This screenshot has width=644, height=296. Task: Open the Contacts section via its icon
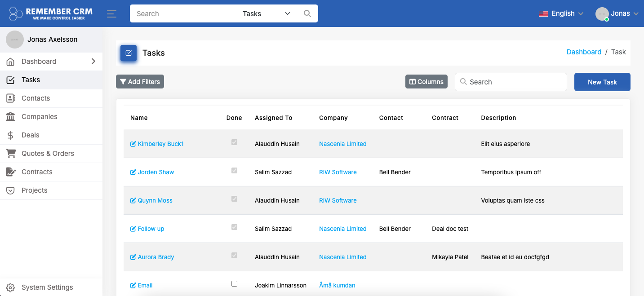[x=10, y=98]
